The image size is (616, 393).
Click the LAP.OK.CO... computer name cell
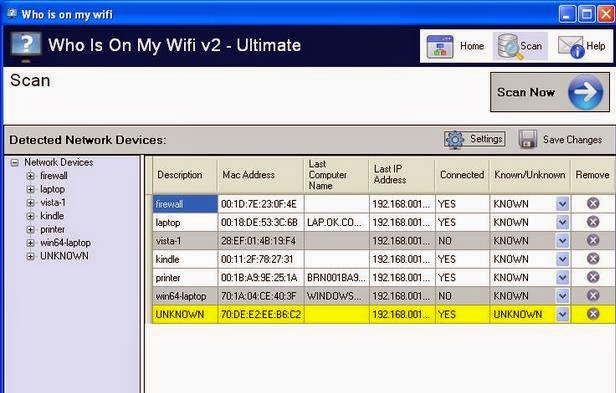pyautogui.click(x=337, y=222)
